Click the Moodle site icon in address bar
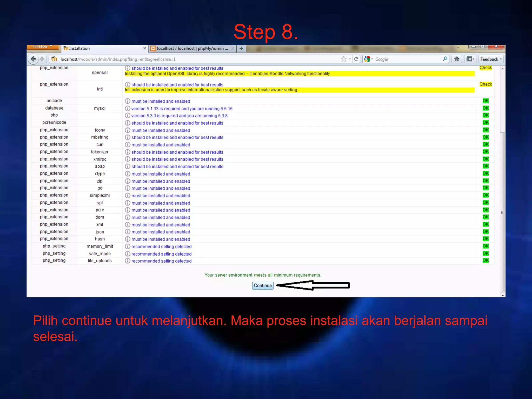Screen dimensions: 532x399 (x=54, y=59)
